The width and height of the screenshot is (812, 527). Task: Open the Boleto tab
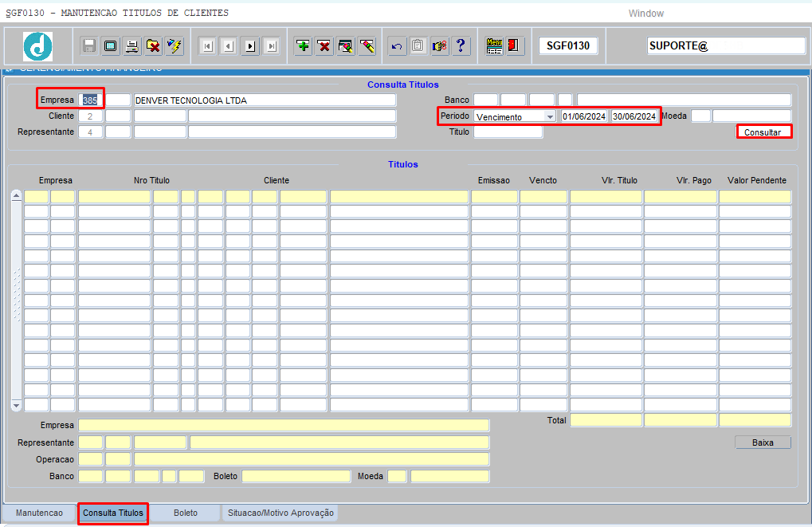tap(186, 513)
